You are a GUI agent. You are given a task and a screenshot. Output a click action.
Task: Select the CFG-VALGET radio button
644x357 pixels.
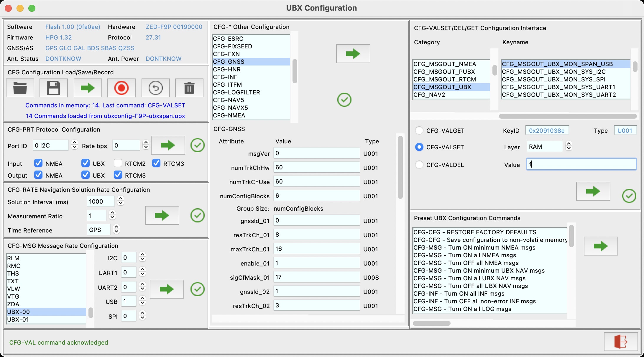click(x=419, y=130)
